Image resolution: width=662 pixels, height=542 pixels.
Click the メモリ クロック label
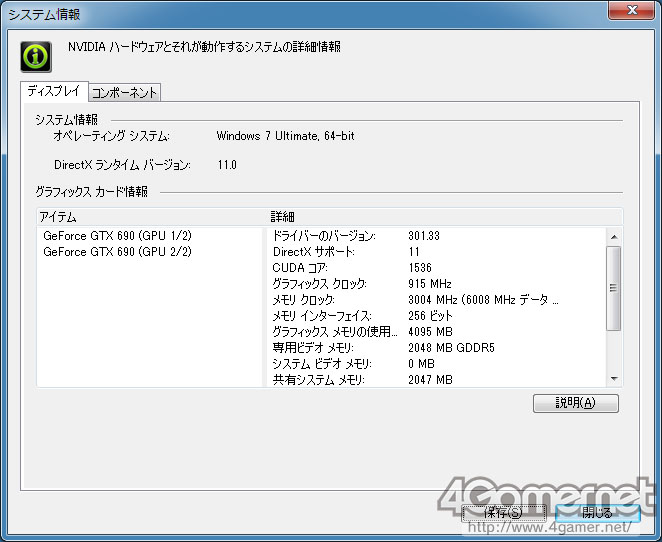coord(304,300)
